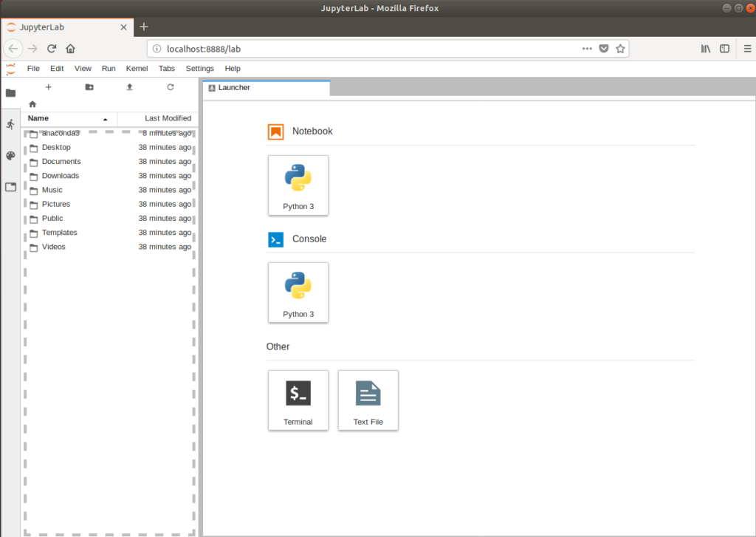The image size is (756, 537).
Task: Open the Open Tabs sidebar panel
Action: [10, 187]
